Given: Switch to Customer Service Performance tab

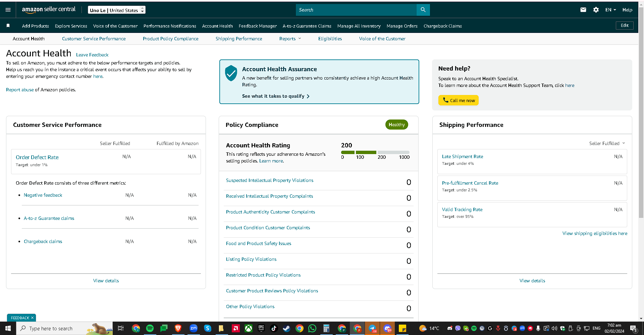Looking at the screenshot, I should [x=94, y=39].
